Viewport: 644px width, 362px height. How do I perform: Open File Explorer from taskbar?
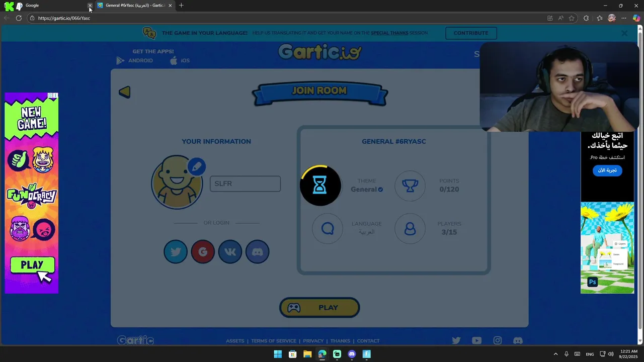pos(307,354)
